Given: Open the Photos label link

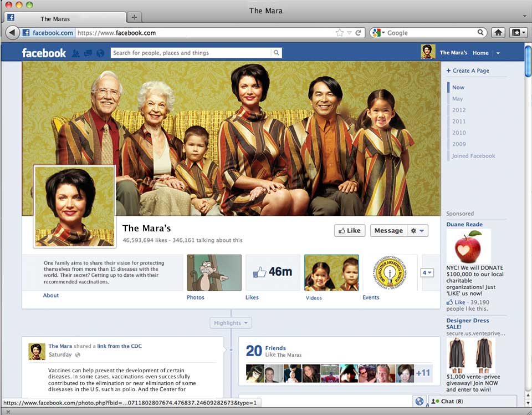Looking at the screenshot, I should [196, 297].
